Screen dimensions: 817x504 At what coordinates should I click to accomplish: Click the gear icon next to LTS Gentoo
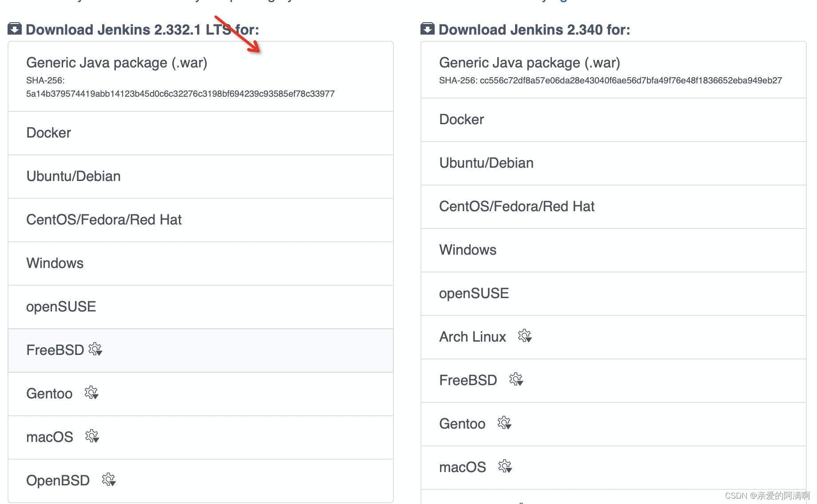tap(91, 393)
